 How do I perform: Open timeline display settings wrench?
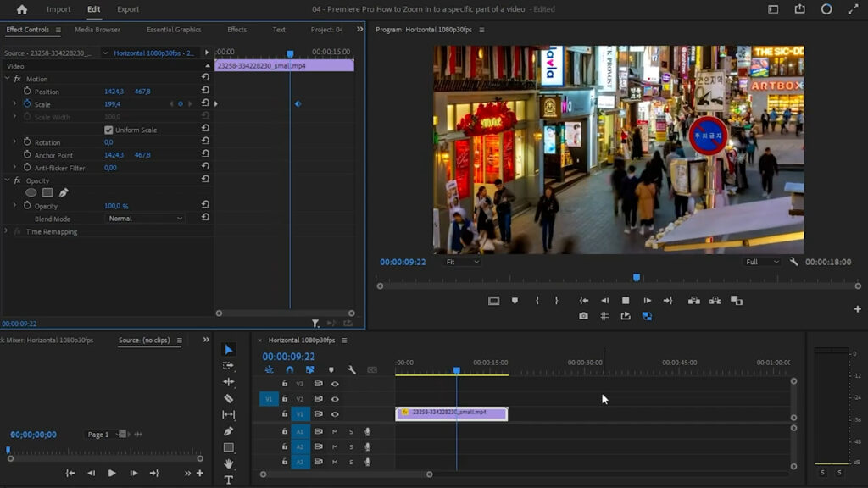click(352, 369)
